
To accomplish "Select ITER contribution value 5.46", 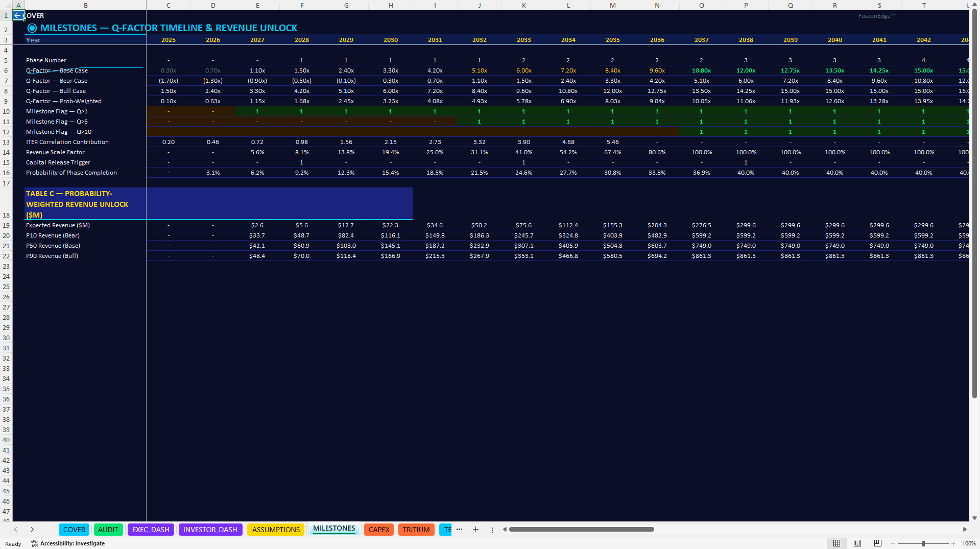I will tap(613, 142).
